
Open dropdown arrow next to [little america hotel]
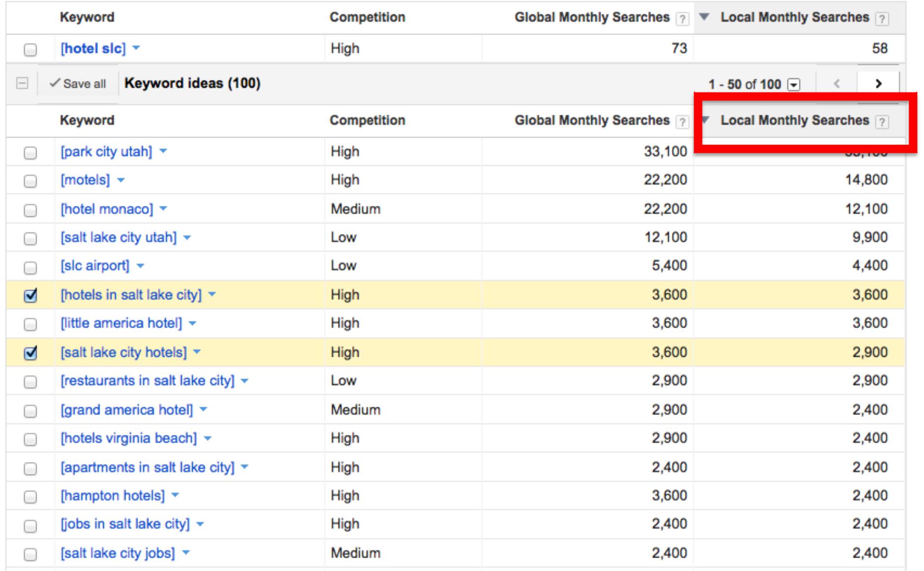[192, 323]
